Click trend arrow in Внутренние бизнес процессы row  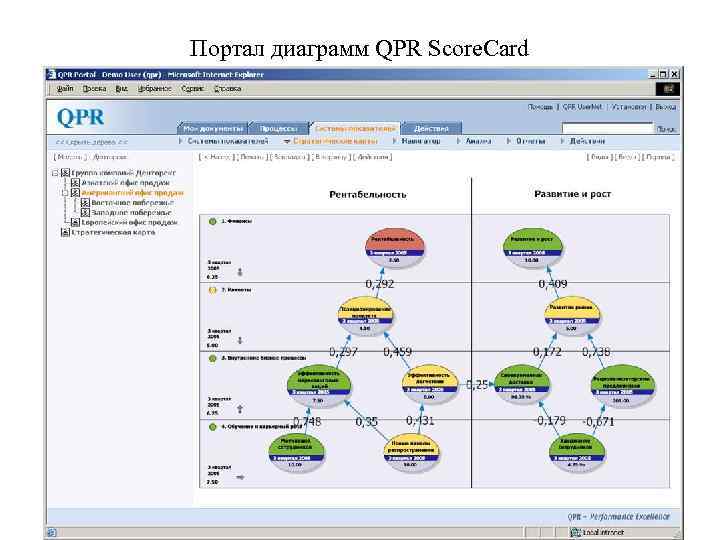pos(240,409)
